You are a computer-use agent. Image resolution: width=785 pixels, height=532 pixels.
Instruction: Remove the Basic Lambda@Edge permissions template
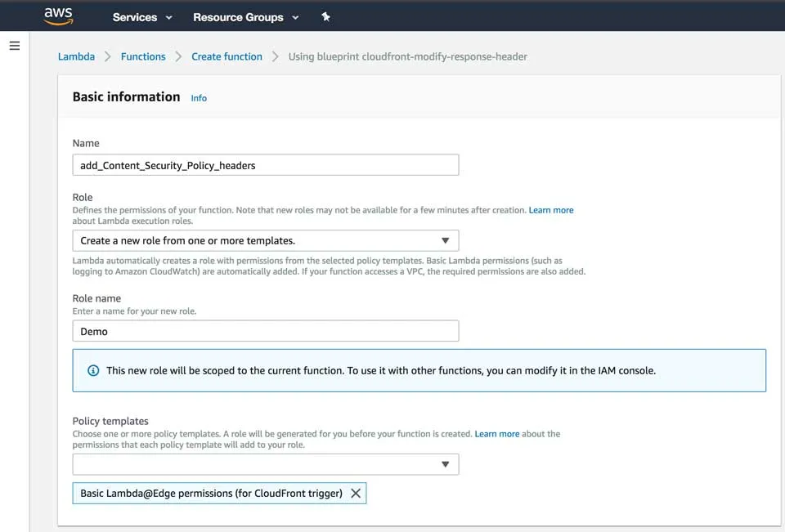pos(356,493)
